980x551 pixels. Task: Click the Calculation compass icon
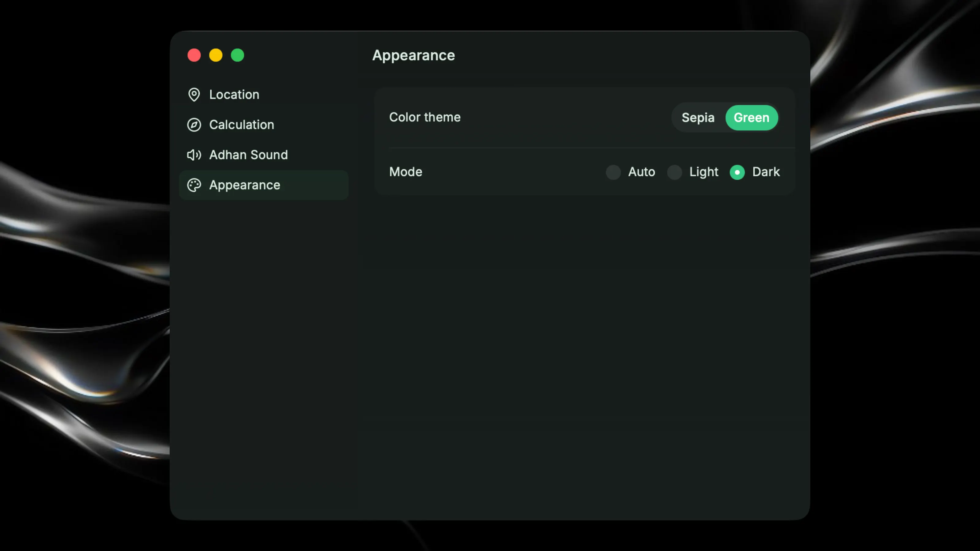click(194, 125)
